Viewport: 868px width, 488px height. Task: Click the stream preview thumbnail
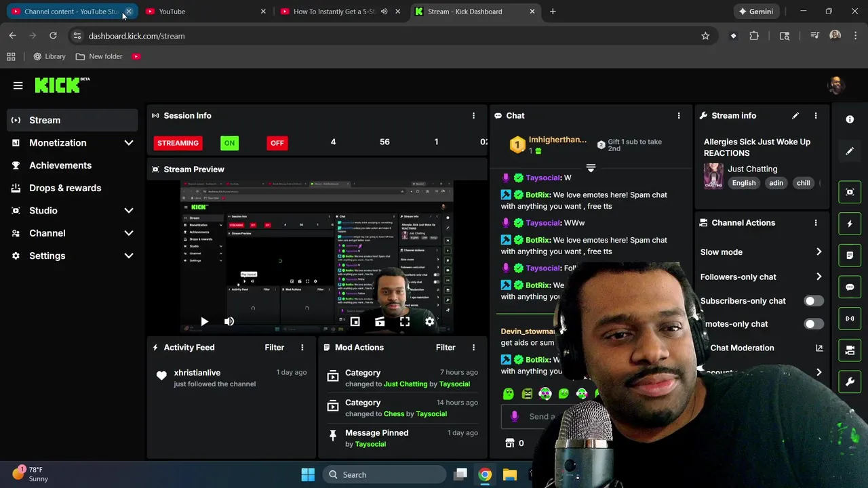coord(317,258)
